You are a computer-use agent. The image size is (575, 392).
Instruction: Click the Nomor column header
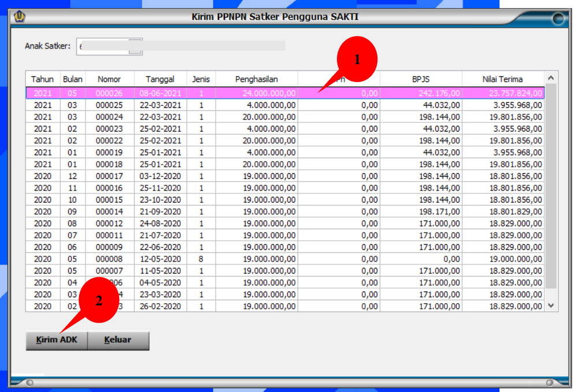(109, 79)
